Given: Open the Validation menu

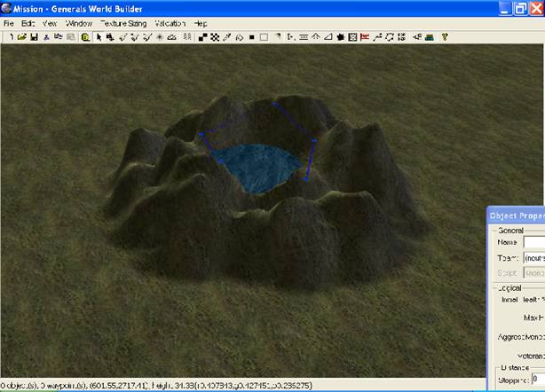Looking at the screenshot, I should [170, 24].
